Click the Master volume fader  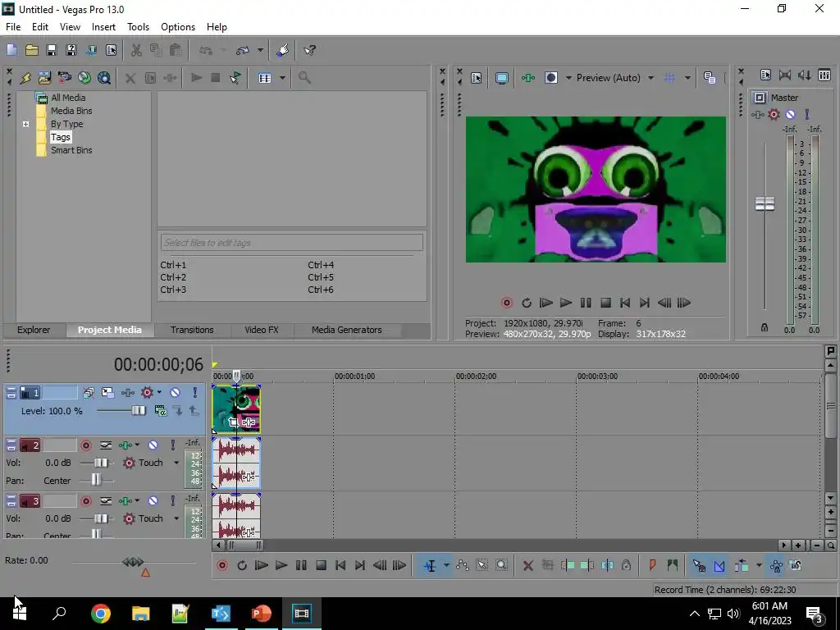(x=765, y=203)
